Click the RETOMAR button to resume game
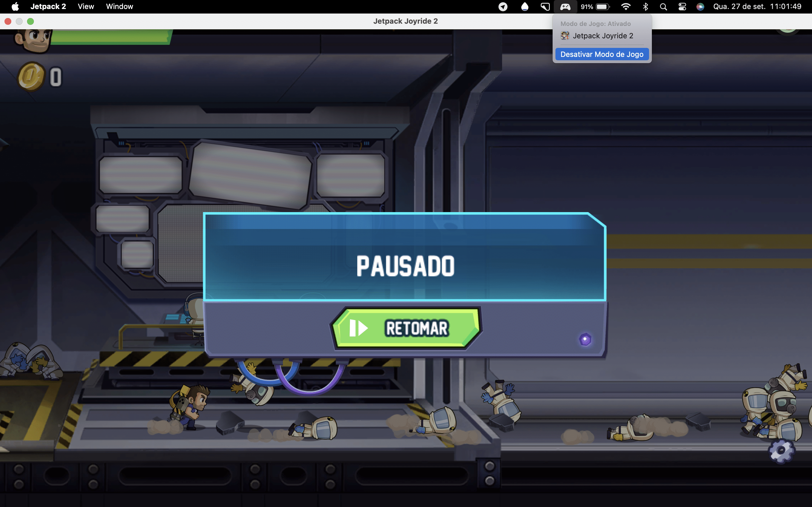812x507 pixels. point(406,328)
